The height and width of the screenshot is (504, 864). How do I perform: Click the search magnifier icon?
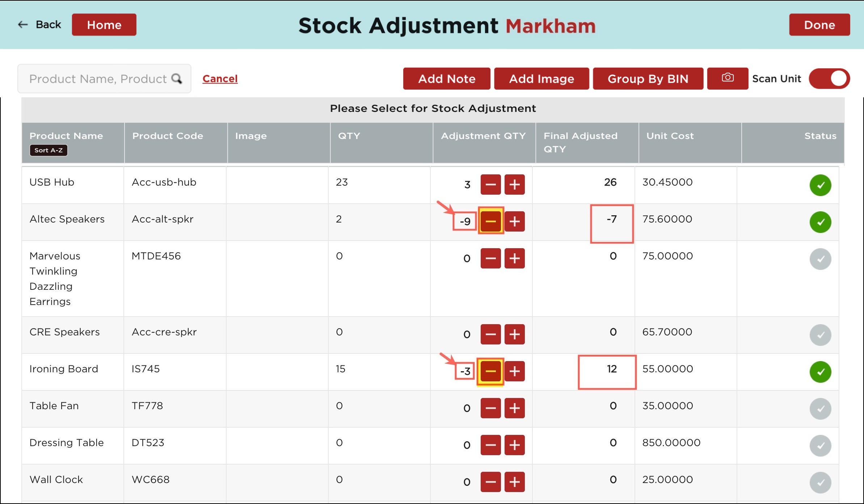click(177, 79)
